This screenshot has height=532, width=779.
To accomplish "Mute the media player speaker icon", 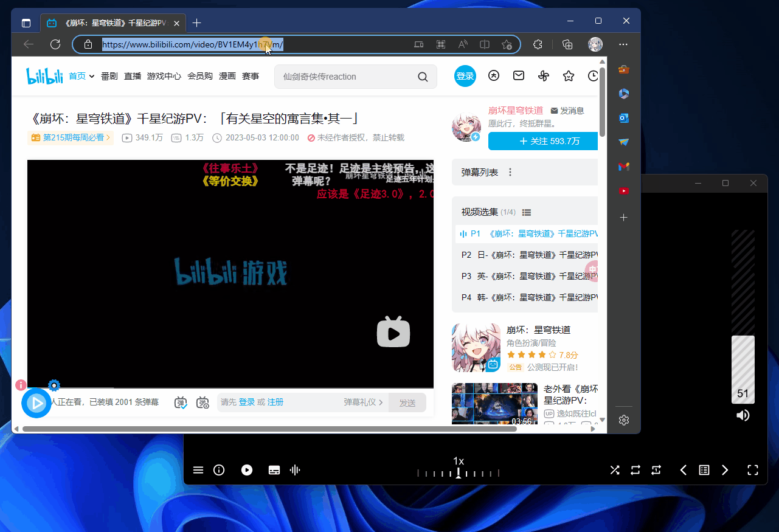I will point(742,415).
